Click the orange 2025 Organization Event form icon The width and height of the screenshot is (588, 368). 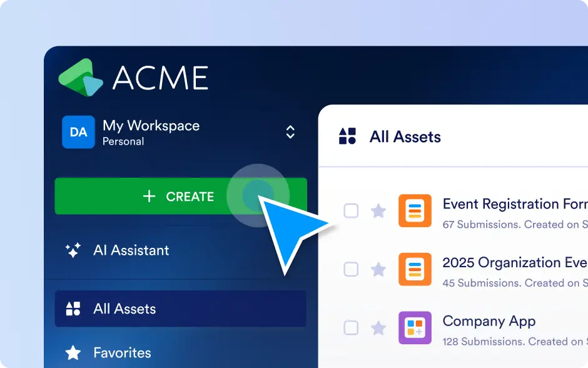[415, 270]
